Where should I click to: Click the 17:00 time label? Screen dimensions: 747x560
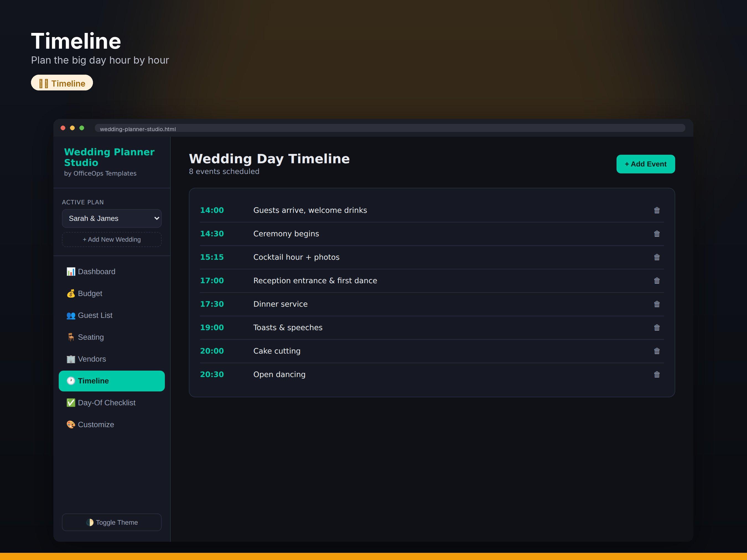[212, 280]
